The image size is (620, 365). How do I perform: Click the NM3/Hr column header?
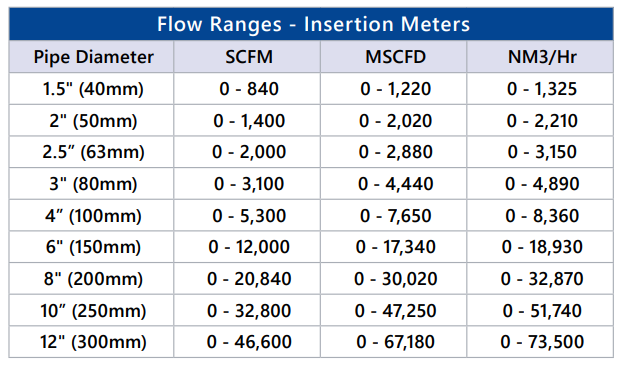click(542, 57)
